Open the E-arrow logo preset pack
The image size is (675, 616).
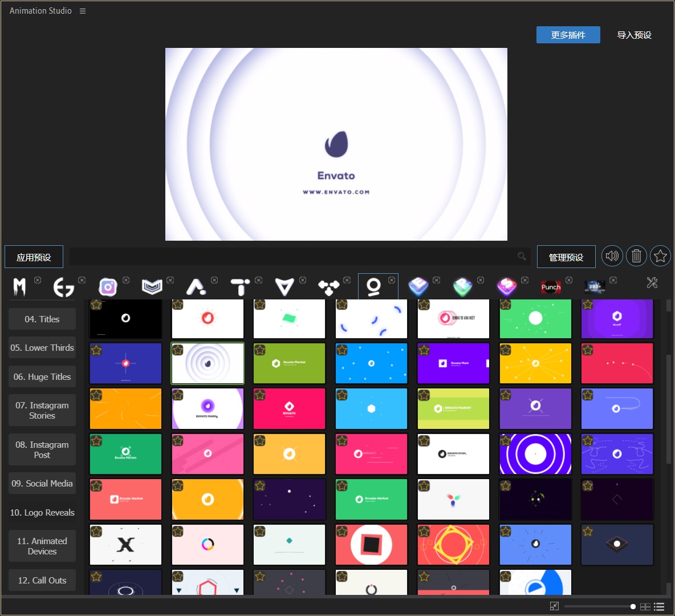click(63, 287)
